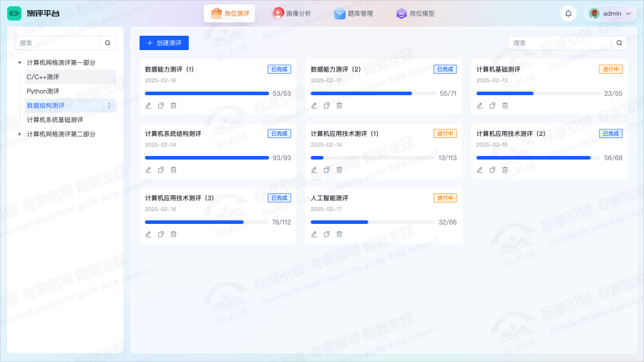This screenshot has width=644, height=362.
Task: Click edit icon on 计算机应用技术测评（3）card
Action: pos(148,234)
